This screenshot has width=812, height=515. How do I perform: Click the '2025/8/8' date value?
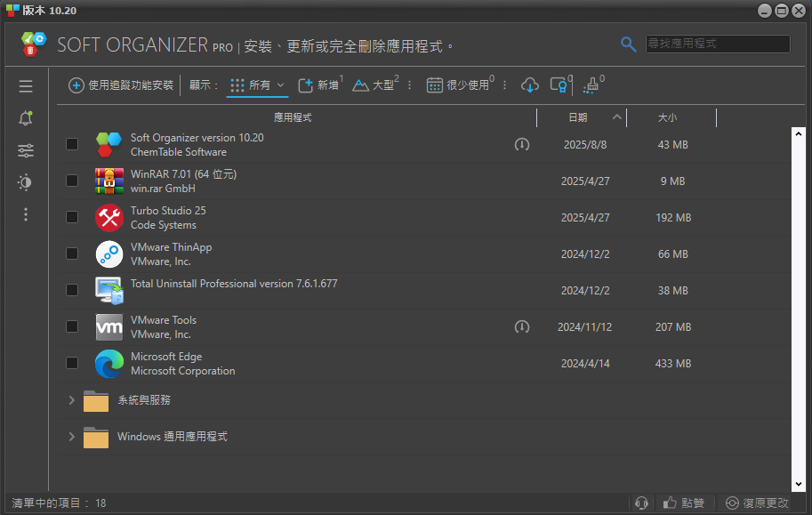(585, 145)
